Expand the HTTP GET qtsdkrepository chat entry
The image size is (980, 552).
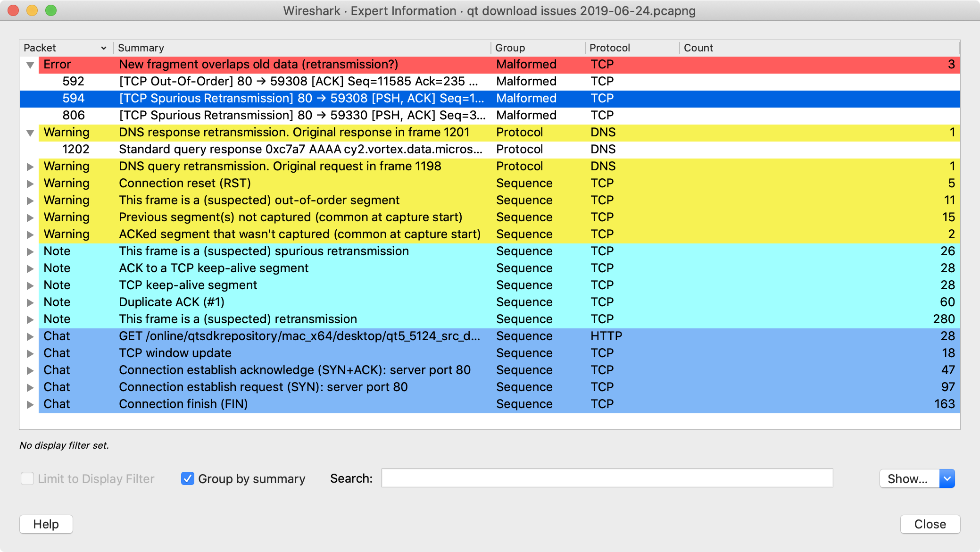click(30, 336)
